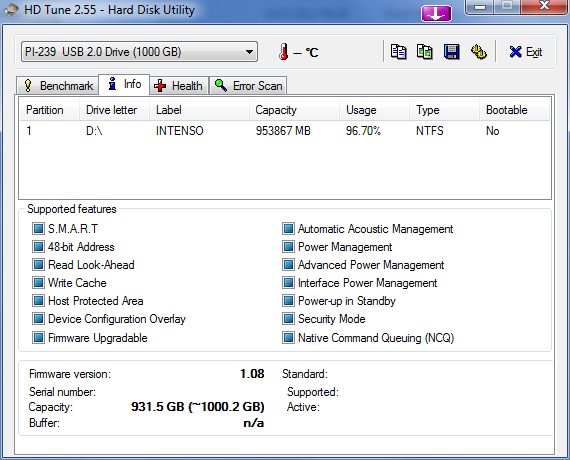Click the Label column header
The width and height of the screenshot is (570, 460).
tap(199, 110)
